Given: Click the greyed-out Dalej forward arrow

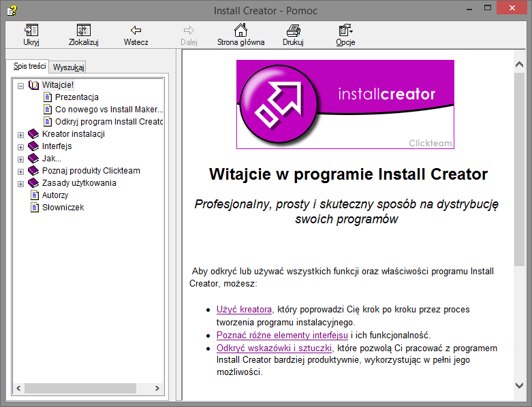Looking at the screenshot, I should [189, 30].
